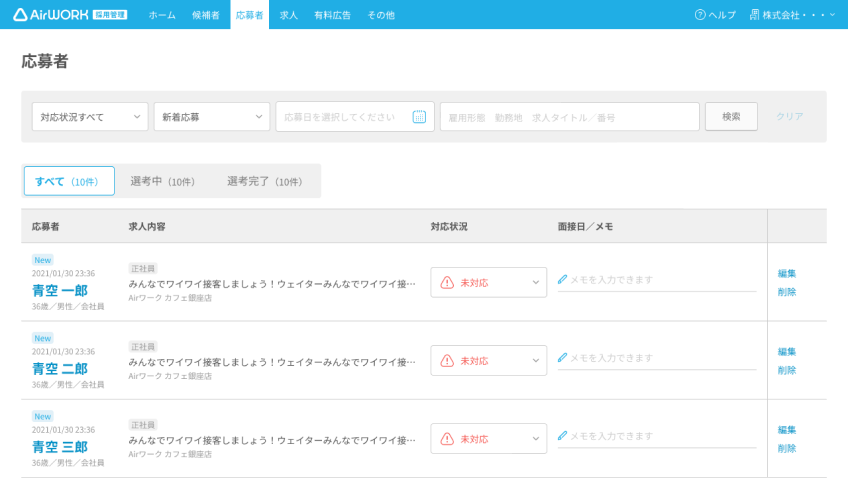Switch to the 選考中 tab

coord(162,181)
